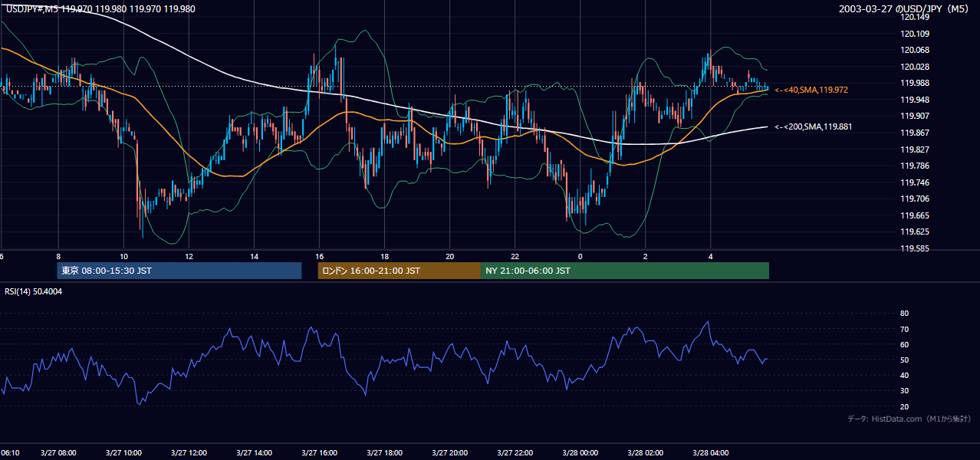The width and height of the screenshot is (980, 460).
Task: Click RSI axis level 80
Action: (x=904, y=314)
